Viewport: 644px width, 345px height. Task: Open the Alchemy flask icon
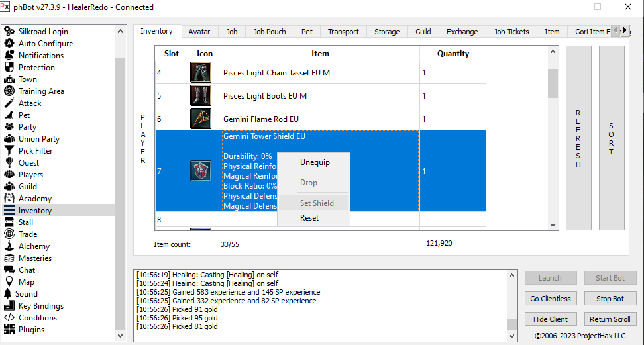click(9, 246)
